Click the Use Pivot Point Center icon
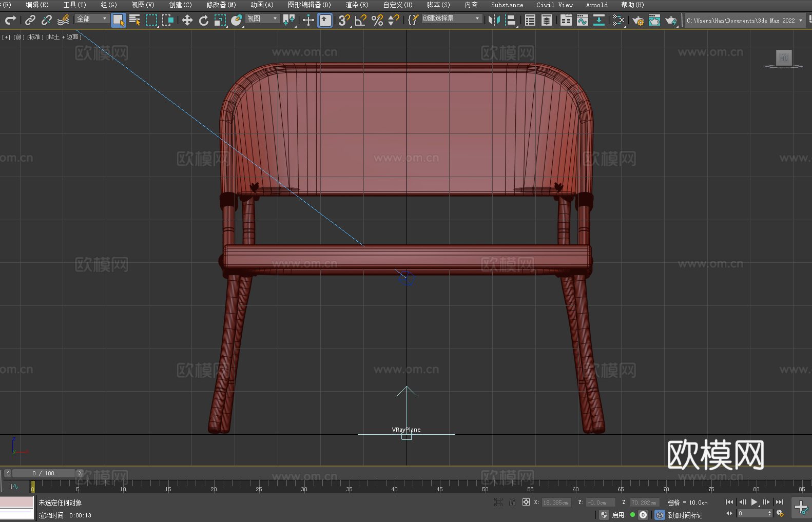 [x=289, y=20]
